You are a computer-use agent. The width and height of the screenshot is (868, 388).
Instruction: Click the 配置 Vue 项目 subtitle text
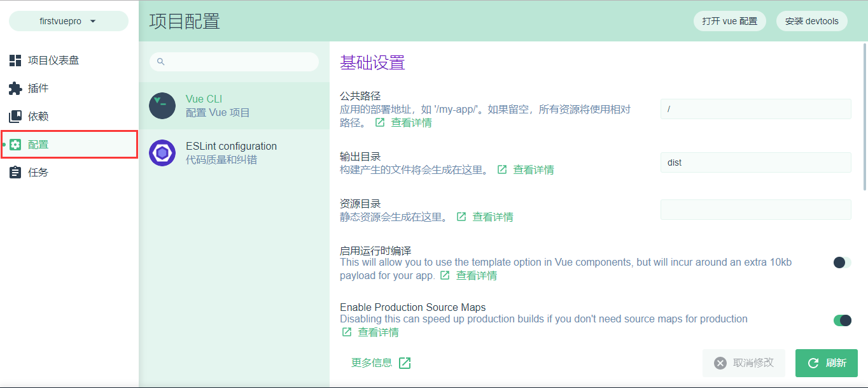tap(218, 113)
